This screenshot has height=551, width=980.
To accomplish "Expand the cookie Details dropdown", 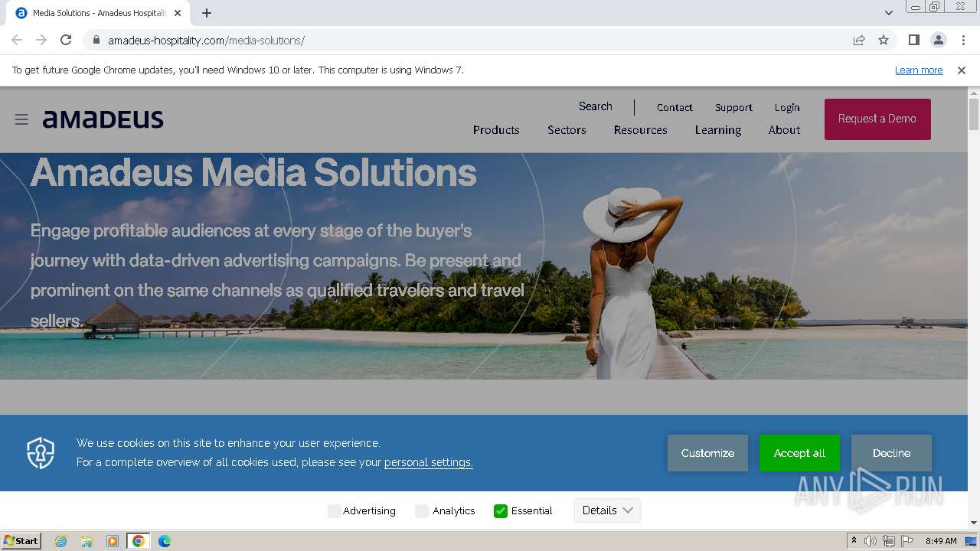I will [x=607, y=510].
